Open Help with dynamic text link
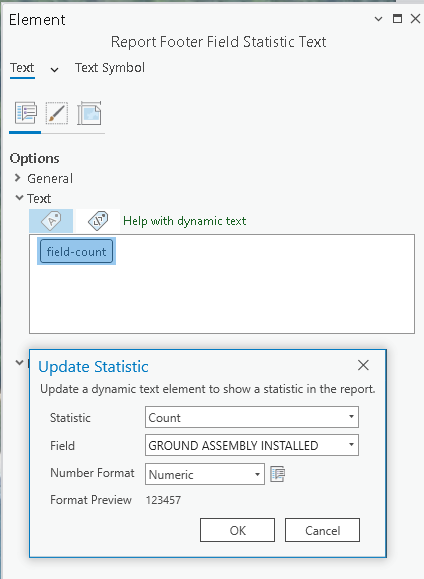The height and width of the screenshot is (579, 424). click(185, 221)
